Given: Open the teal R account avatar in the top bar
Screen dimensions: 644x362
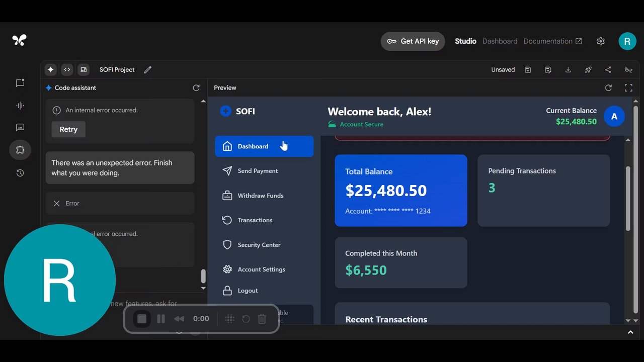Looking at the screenshot, I should pyautogui.click(x=627, y=41).
